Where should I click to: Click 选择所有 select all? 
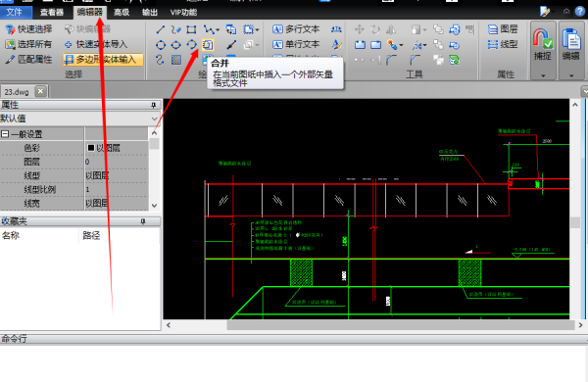[x=28, y=44]
